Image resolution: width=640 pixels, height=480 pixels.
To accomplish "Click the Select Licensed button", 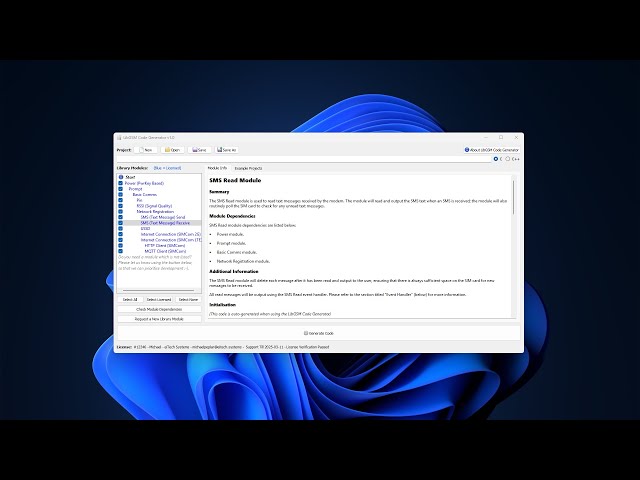I will click(x=159, y=300).
